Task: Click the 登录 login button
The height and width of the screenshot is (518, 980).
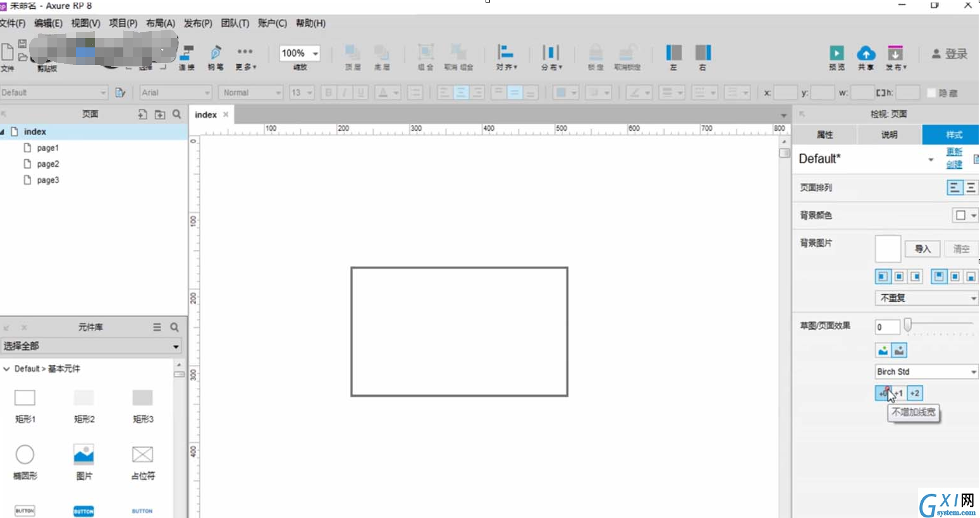Action: pyautogui.click(x=950, y=54)
